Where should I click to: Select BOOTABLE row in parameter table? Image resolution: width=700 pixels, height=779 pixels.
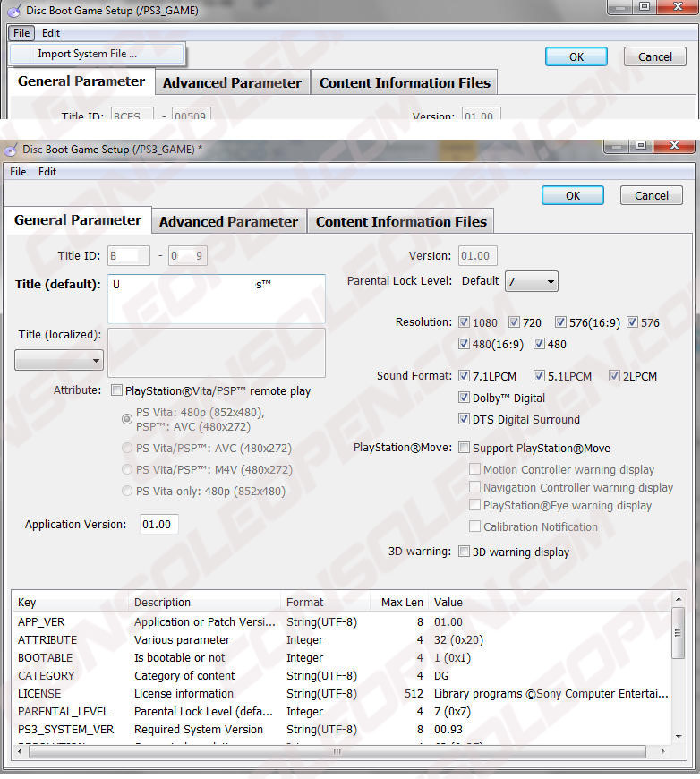[342, 658]
